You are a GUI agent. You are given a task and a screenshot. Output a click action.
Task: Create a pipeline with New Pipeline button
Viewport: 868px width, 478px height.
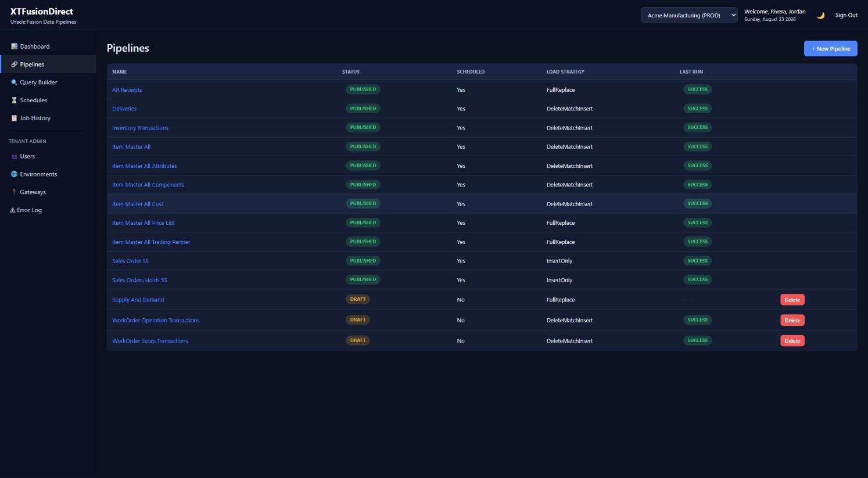tap(830, 49)
